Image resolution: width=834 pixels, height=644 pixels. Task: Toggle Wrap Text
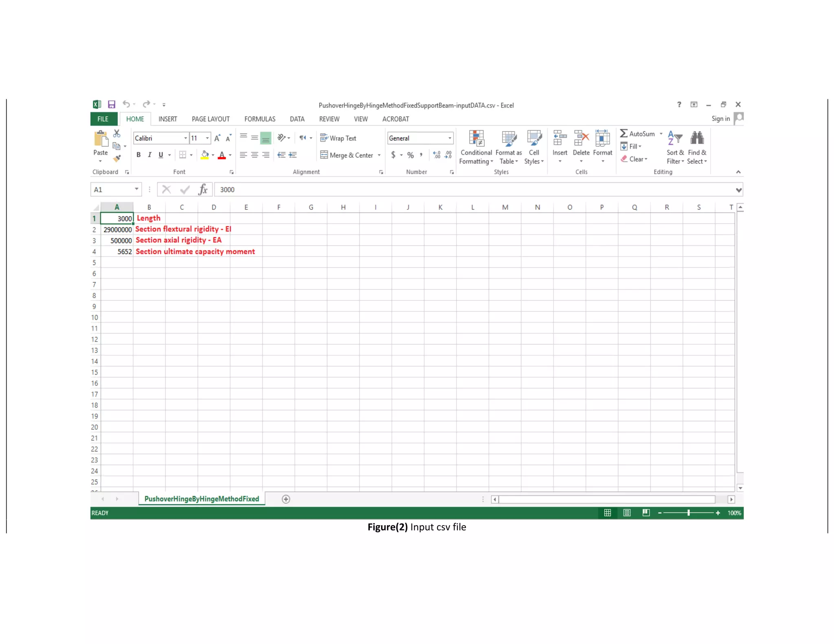pos(338,138)
